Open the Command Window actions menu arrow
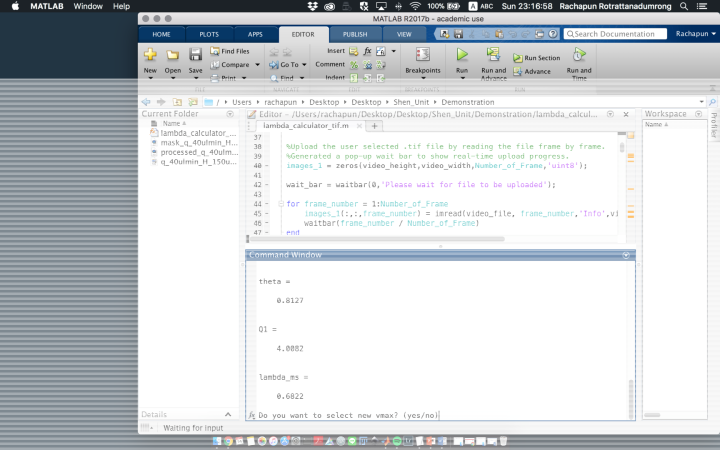 (626, 256)
